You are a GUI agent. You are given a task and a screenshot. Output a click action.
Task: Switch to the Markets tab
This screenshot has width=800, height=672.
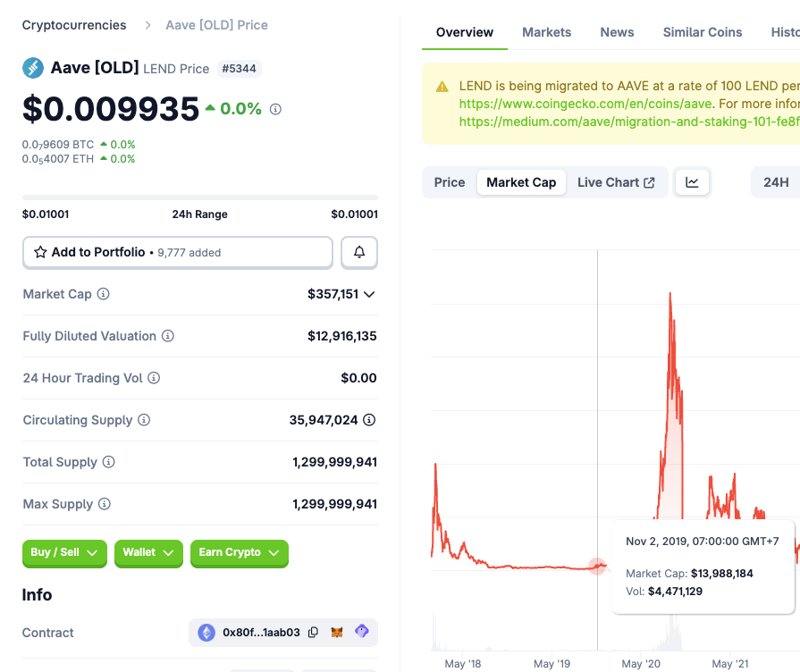point(546,32)
